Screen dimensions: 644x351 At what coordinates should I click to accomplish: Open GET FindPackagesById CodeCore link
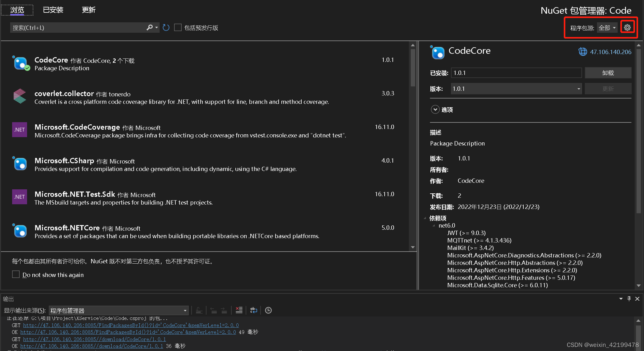131,325
